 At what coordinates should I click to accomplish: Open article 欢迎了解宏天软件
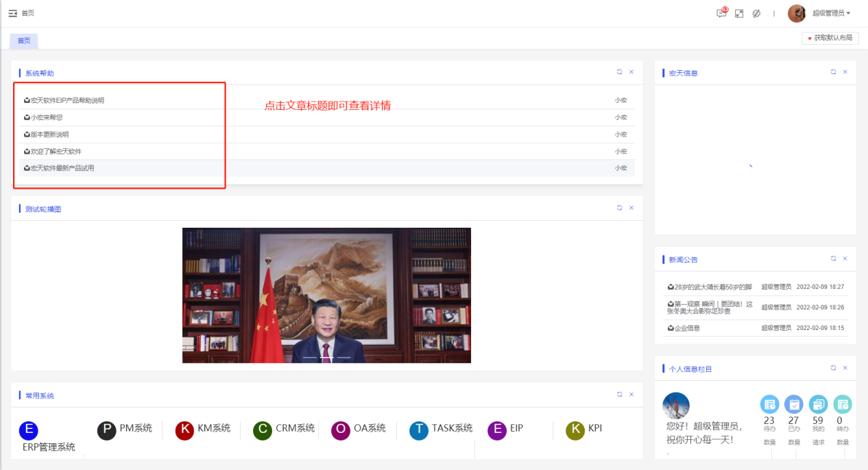point(56,152)
